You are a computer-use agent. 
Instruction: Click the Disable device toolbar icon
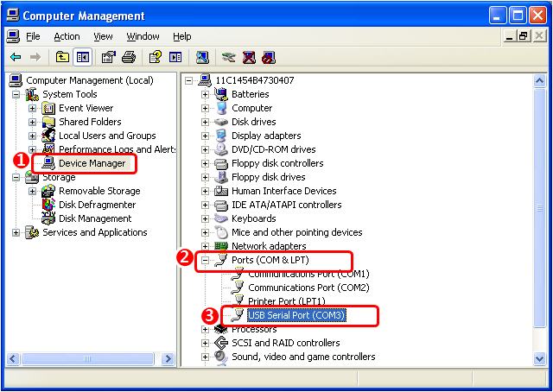269,58
